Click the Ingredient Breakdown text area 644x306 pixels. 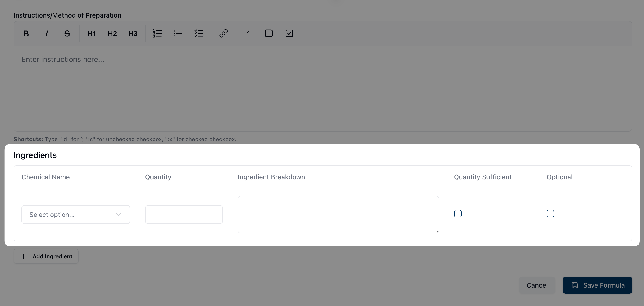coord(338,214)
